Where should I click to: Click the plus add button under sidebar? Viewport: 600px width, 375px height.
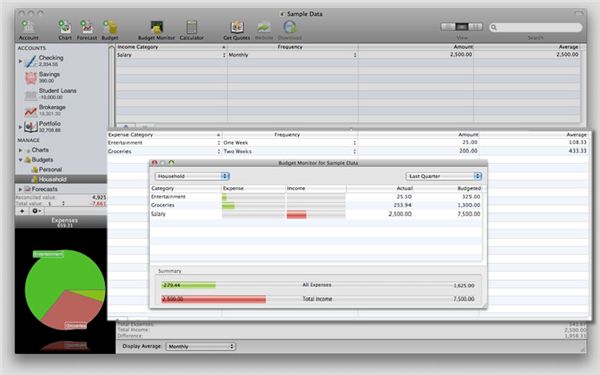coord(22,211)
